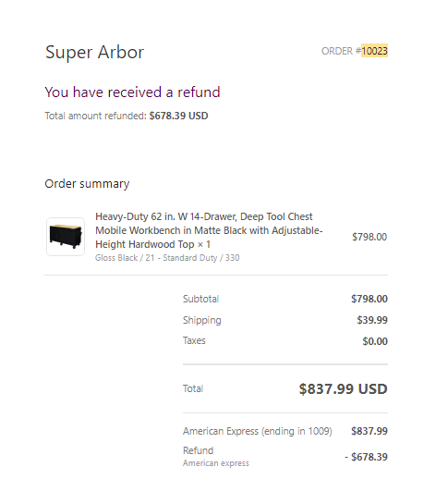Click the tool chest product thumbnail

[x=66, y=237]
